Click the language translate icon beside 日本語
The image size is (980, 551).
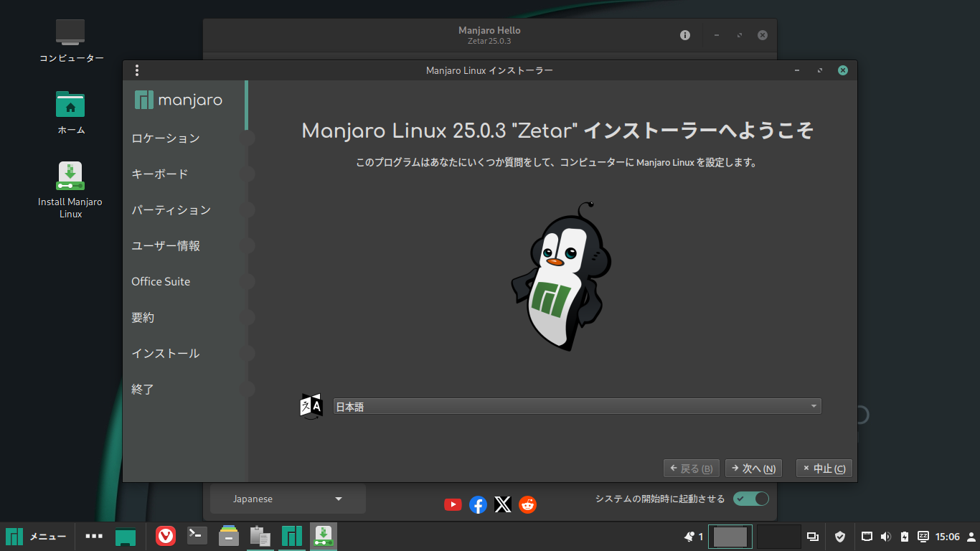click(311, 406)
